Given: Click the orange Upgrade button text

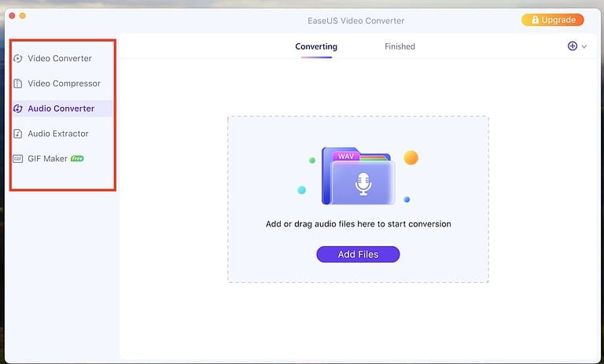Looking at the screenshot, I should pos(558,20).
